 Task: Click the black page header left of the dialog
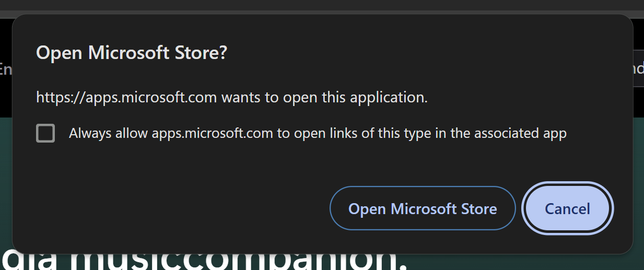[x=5, y=99]
